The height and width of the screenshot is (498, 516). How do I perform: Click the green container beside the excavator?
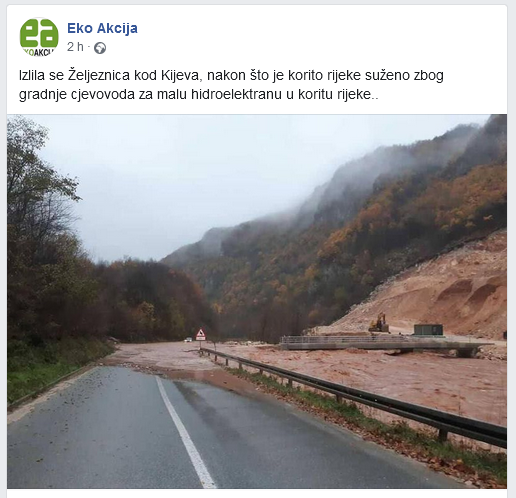428,330
